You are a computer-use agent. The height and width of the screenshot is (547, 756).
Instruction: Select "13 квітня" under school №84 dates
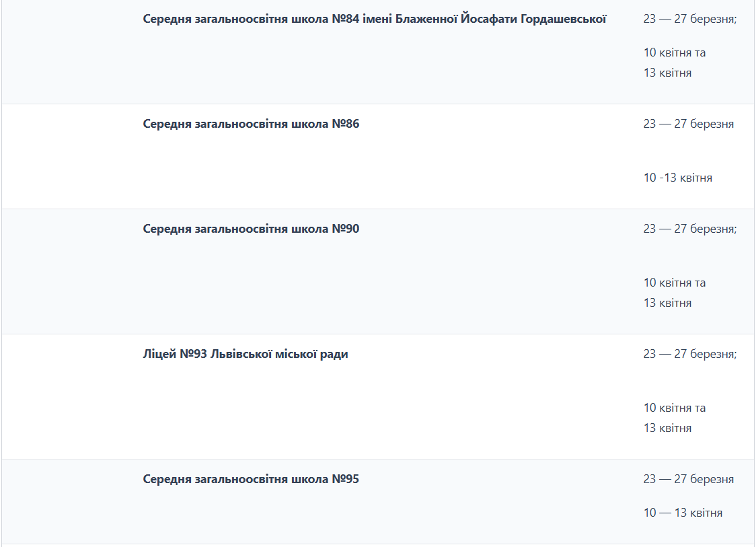coord(667,73)
